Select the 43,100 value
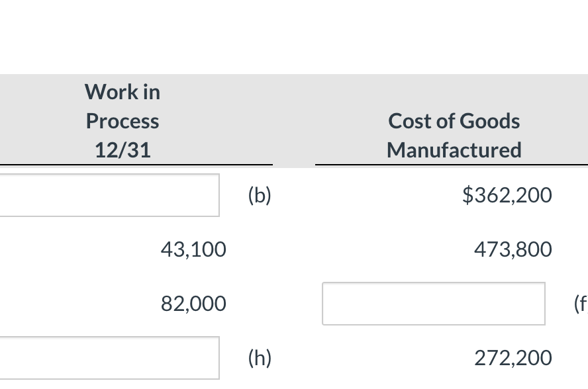This screenshot has height=389, width=588. tap(193, 249)
